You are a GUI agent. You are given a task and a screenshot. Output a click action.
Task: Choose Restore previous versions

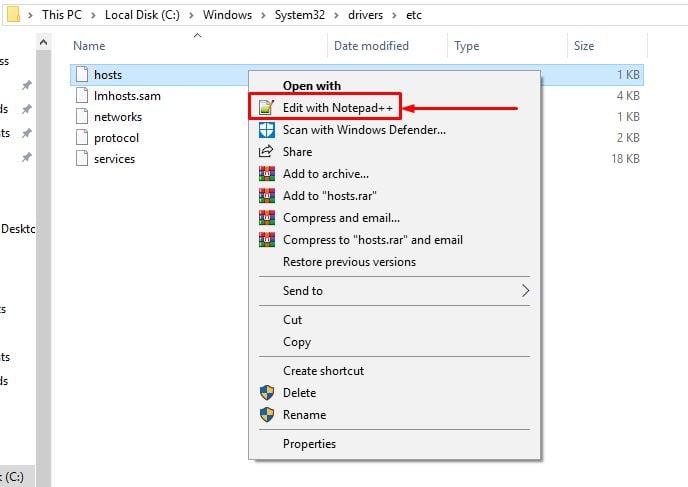[x=394, y=262]
